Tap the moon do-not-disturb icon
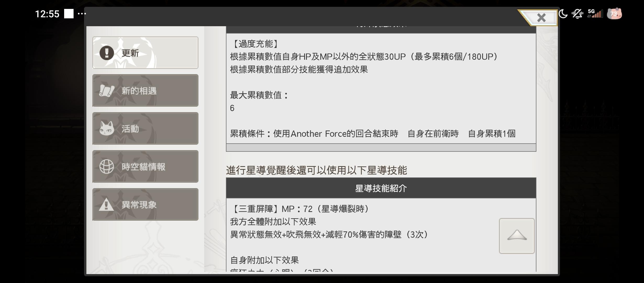644x283 pixels. (563, 14)
